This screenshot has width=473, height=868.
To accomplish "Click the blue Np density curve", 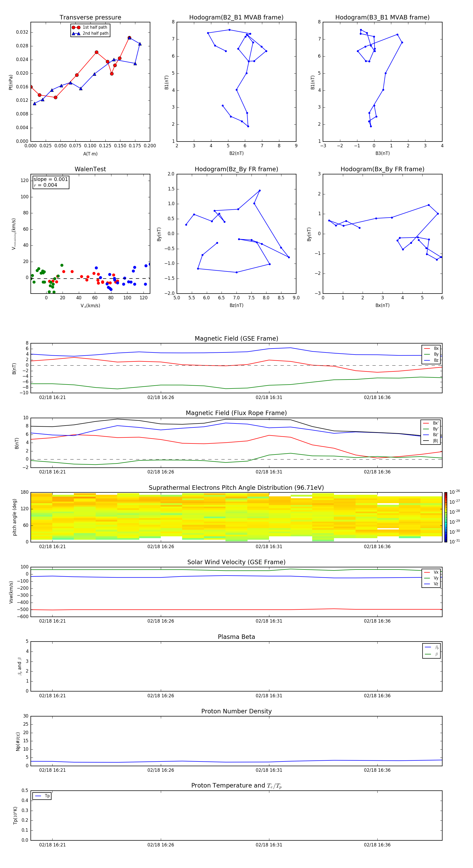I will tap(236, 761).
